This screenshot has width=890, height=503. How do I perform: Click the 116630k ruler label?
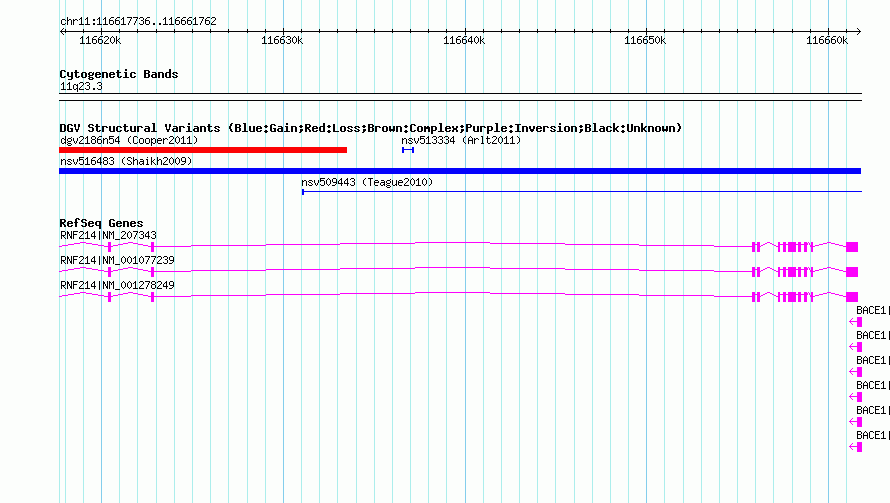(282, 40)
